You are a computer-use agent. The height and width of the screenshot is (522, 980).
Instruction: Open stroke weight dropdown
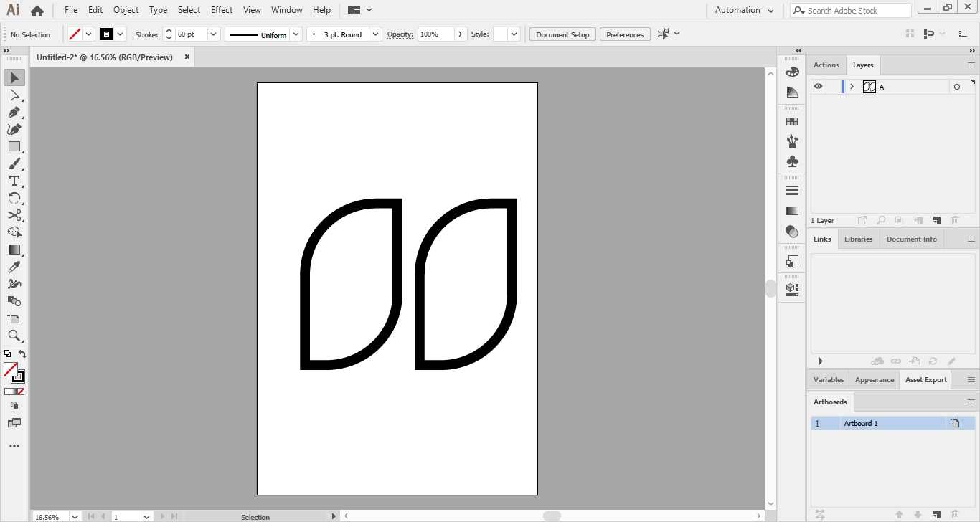point(213,34)
